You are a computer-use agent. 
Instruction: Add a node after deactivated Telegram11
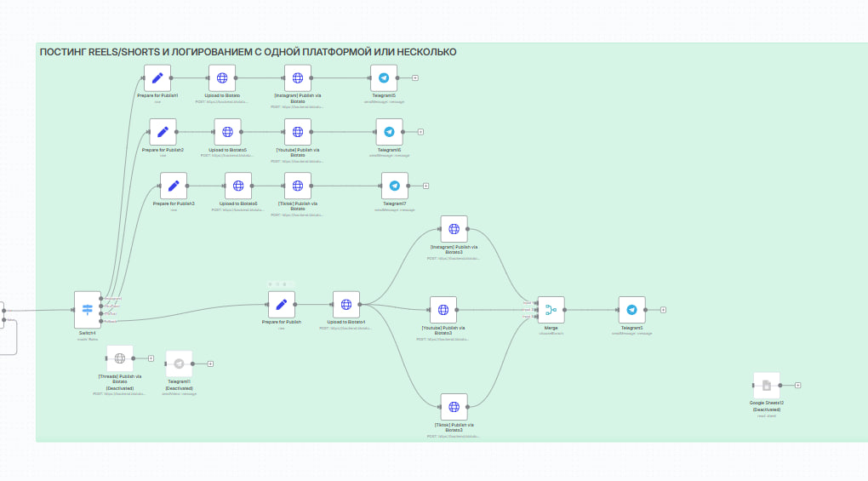[210, 364]
